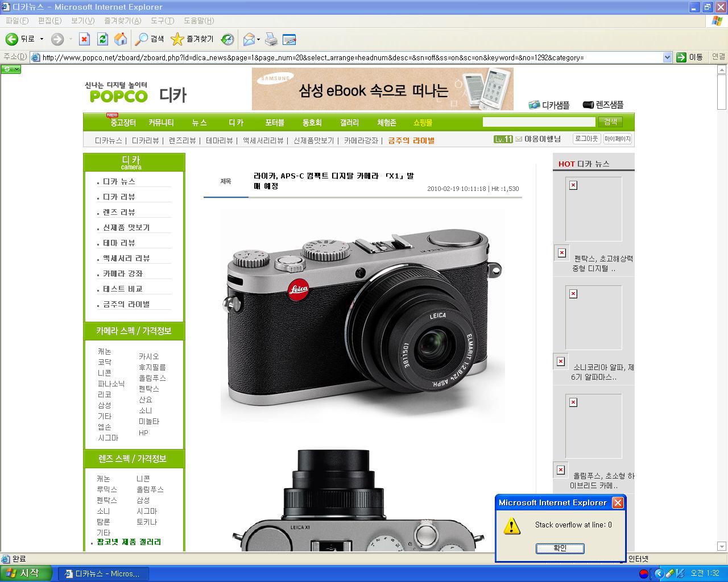Select the 갤러리 navigation tab
The height and width of the screenshot is (582, 728).
pos(349,123)
